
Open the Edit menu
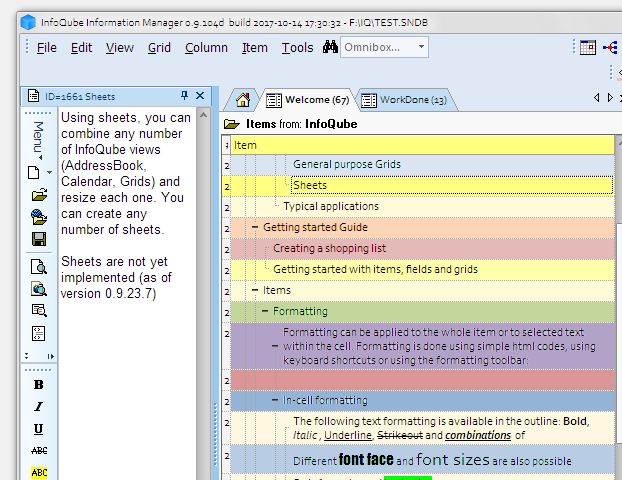81,48
